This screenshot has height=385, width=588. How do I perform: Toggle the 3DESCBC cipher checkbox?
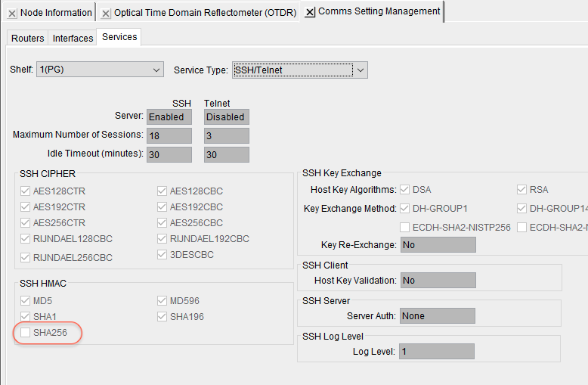(x=162, y=254)
